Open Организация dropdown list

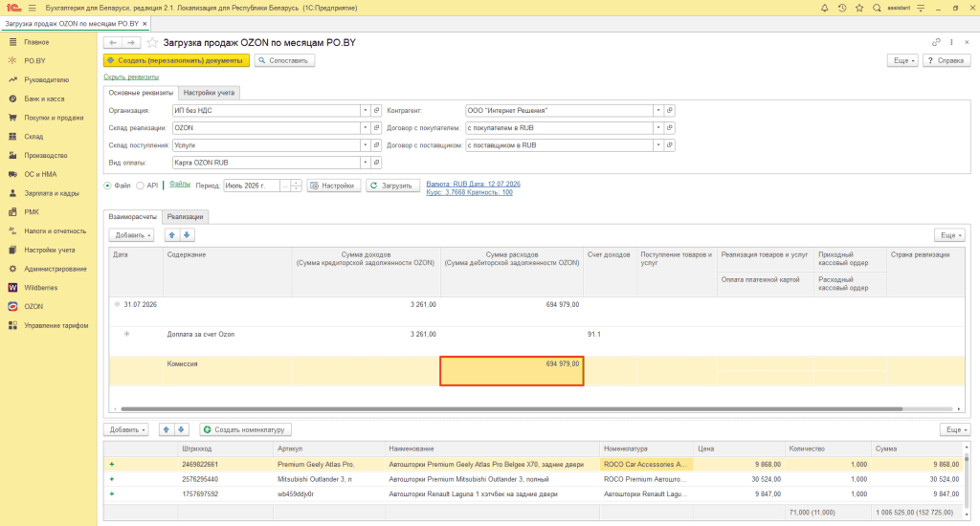tap(365, 110)
